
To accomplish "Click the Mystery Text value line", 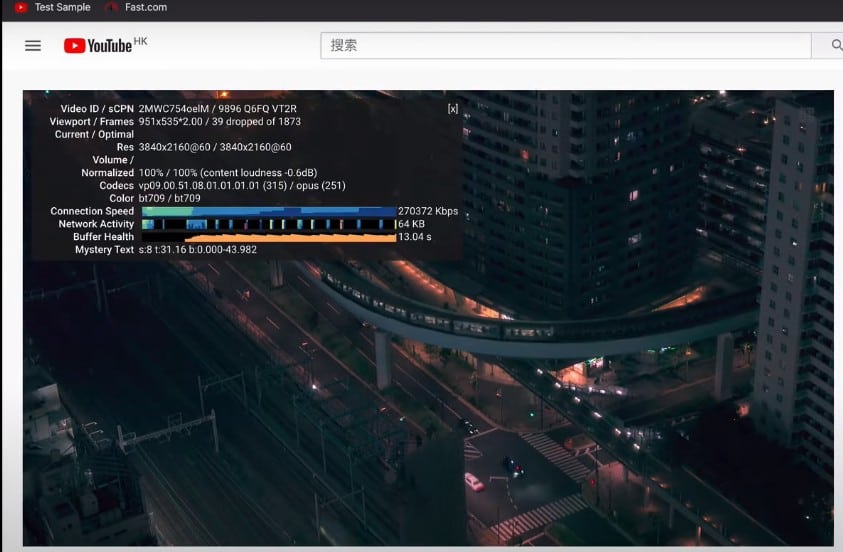I will pyautogui.click(x=197, y=250).
